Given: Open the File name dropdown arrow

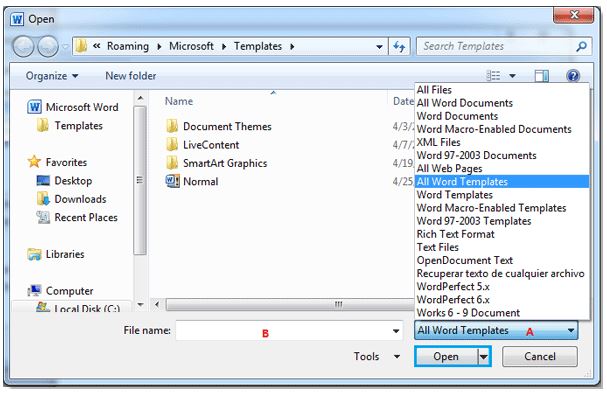Looking at the screenshot, I should tap(396, 331).
